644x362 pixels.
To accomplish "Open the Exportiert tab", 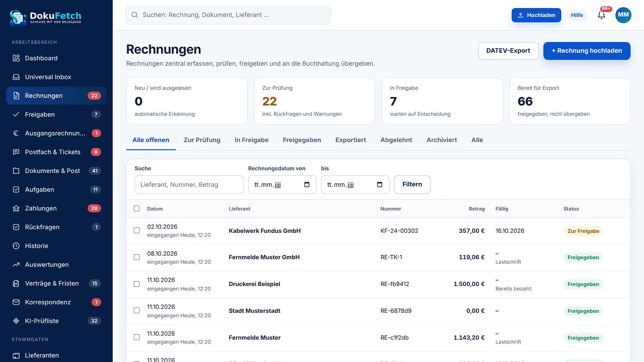I will click(x=351, y=140).
